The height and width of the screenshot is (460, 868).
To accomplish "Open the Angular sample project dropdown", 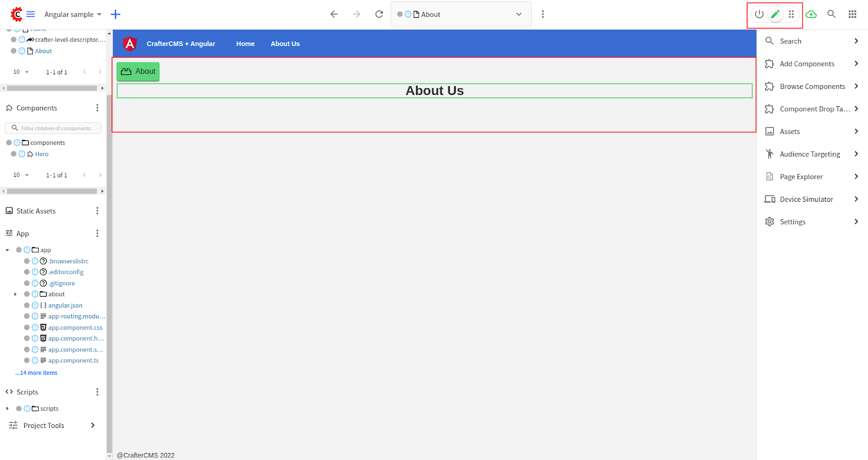I will pyautogui.click(x=73, y=15).
